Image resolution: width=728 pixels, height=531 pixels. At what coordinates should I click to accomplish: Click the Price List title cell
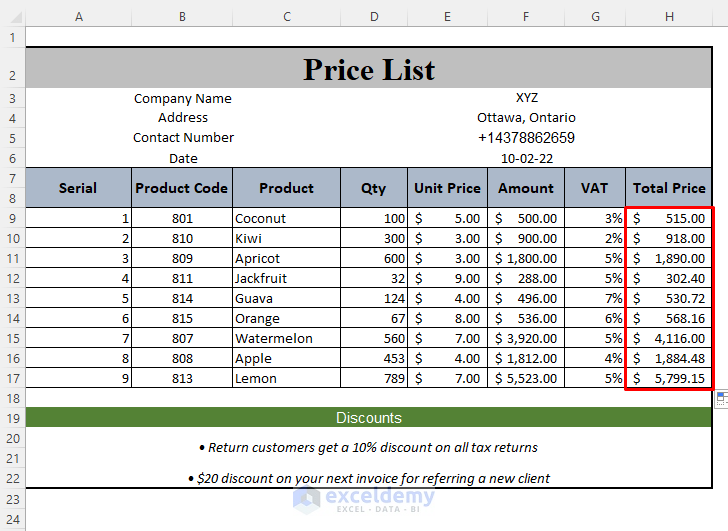369,69
